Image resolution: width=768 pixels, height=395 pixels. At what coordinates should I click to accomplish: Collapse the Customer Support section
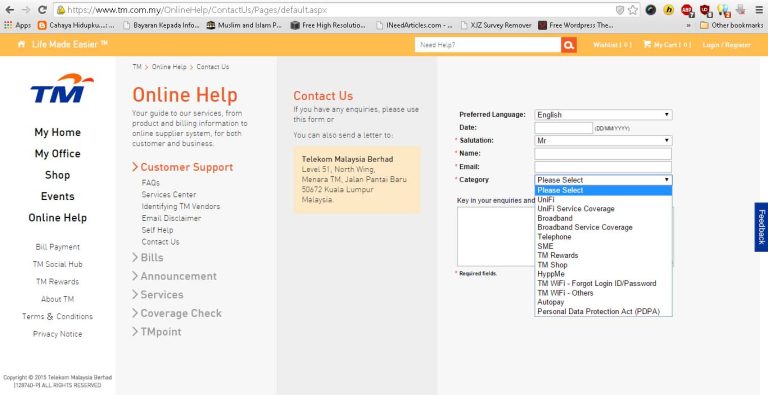pyautogui.click(x=183, y=168)
